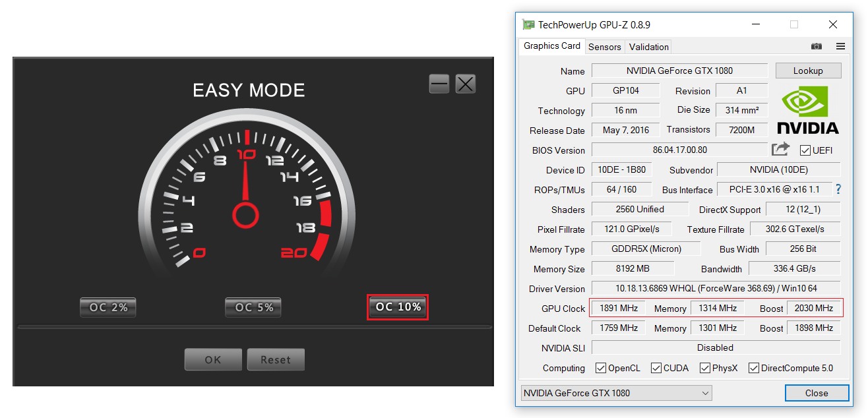Confirm with OK in Easy Mode

click(213, 360)
